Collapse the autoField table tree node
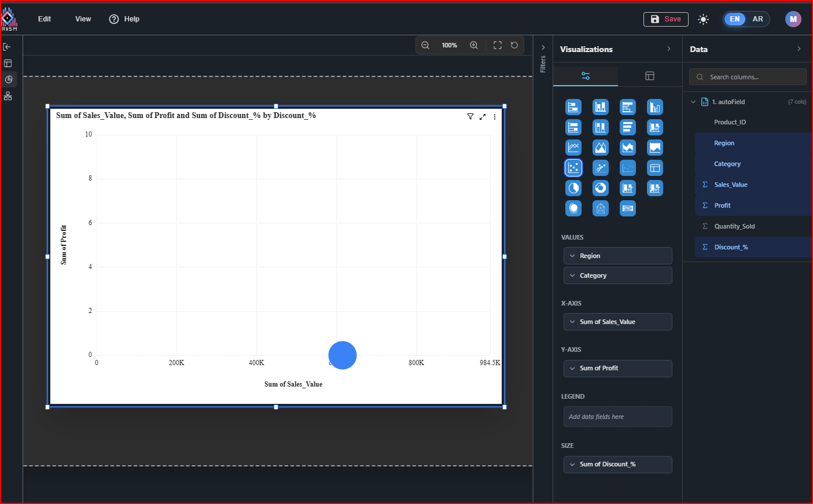Screen dimensions: 813x504 693,102
